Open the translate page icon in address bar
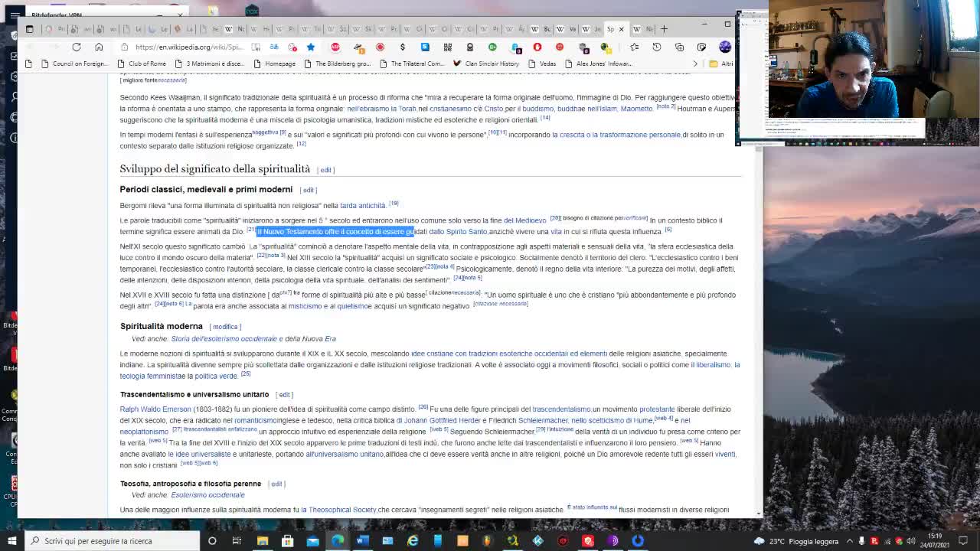Screen dimensions: 980x551 274,47
